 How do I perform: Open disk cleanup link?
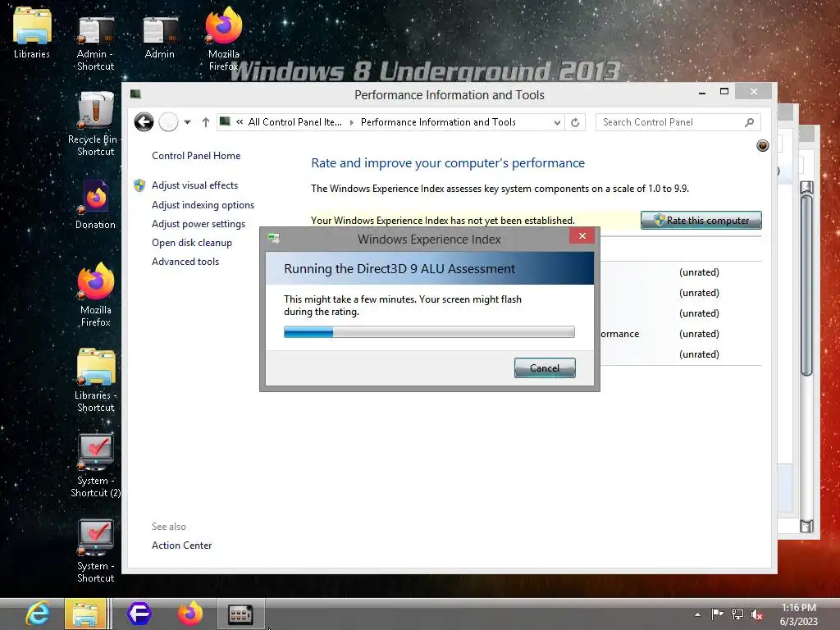(192, 243)
